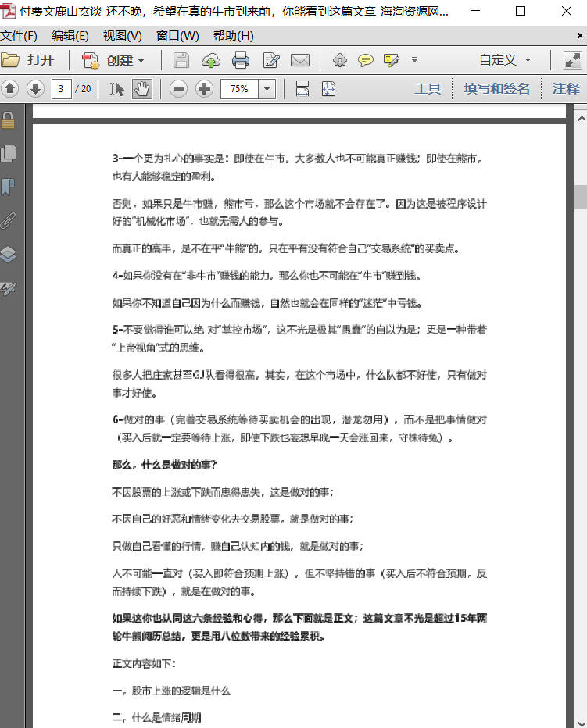Open the 工具 (Tools) pane
This screenshot has width=587, height=728.
click(x=428, y=89)
